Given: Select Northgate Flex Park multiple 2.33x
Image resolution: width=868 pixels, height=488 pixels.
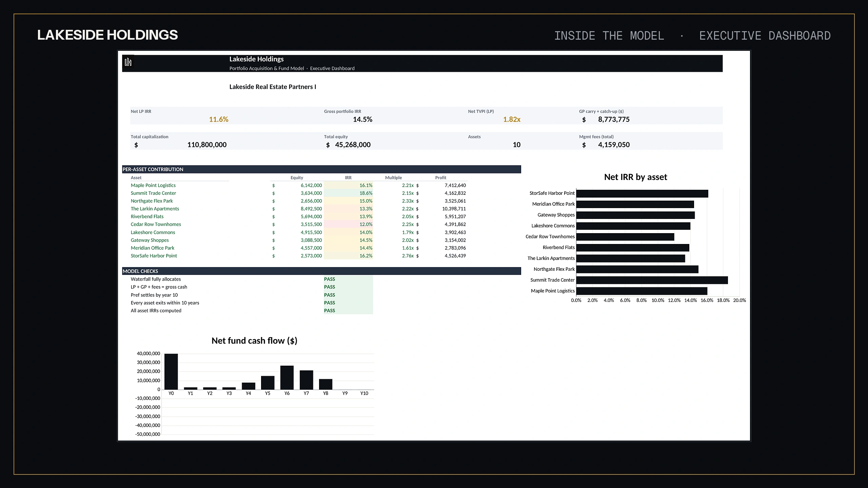Looking at the screenshot, I should point(408,201).
